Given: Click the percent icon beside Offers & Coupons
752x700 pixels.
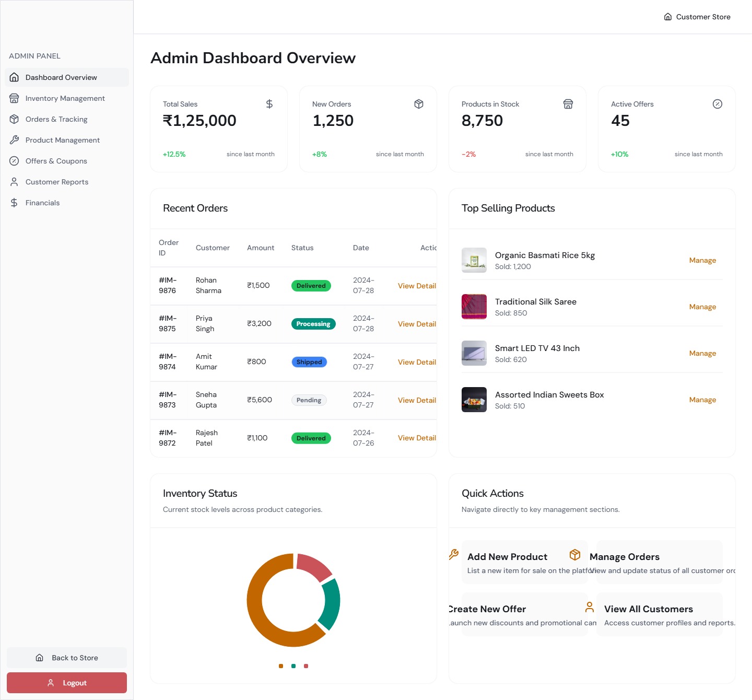Looking at the screenshot, I should pyautogui.click(x=14, y=161).
